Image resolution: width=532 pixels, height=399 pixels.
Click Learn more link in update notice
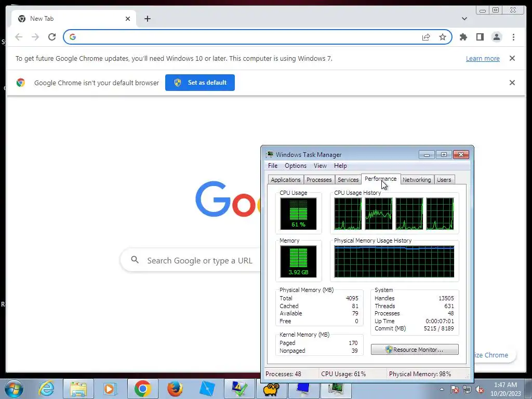tap(483, 58)
